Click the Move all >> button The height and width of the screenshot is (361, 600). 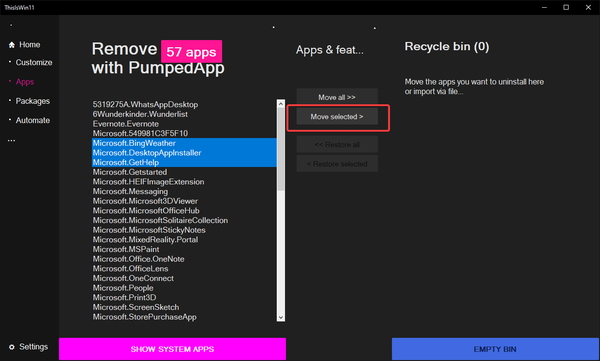tap(337, 97)
